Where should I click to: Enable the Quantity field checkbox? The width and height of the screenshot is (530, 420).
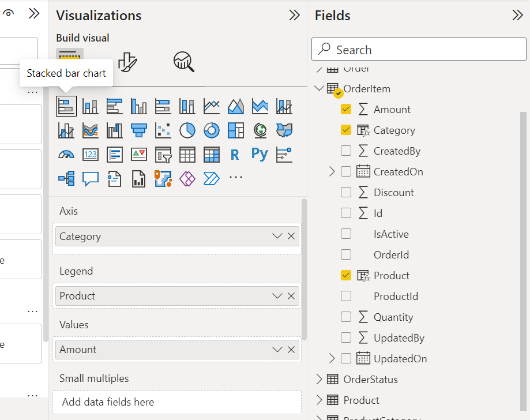pos(346,317)
